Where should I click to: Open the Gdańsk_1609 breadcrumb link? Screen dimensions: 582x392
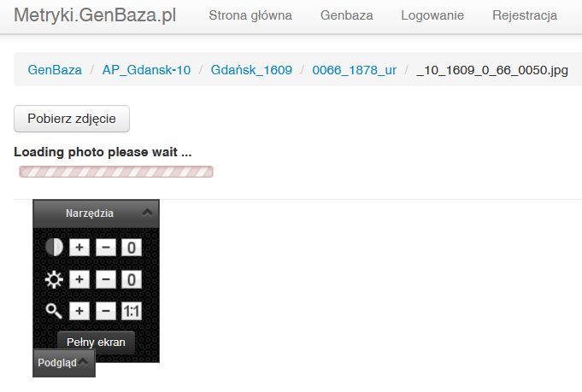tap(251, 70)
